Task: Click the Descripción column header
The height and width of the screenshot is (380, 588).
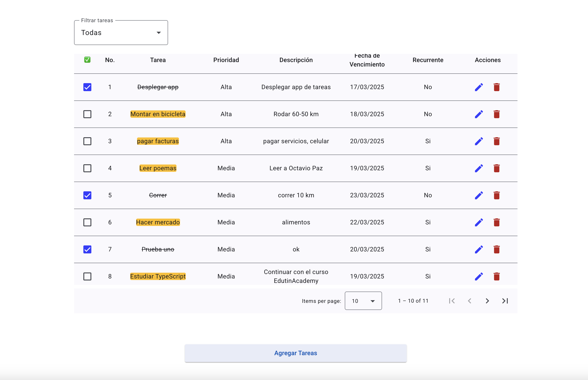Action: click(x=296, y=60)
